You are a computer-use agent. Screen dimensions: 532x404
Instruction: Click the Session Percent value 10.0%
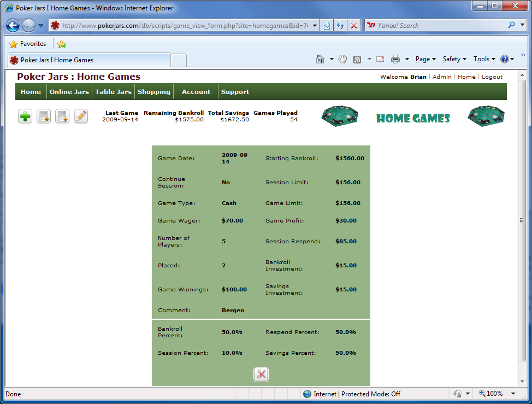pyautogui.click(x=232, y=353)
